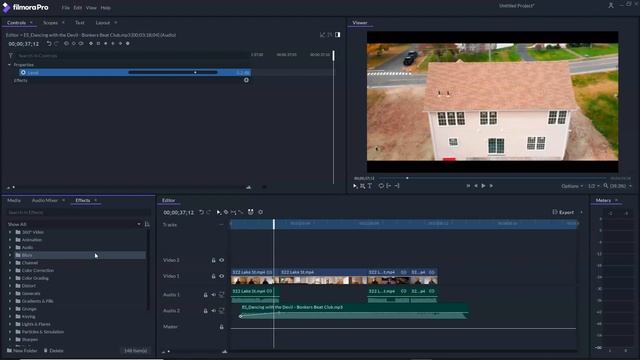
Task: Open Editor settings gear icon
Action: 260,212
